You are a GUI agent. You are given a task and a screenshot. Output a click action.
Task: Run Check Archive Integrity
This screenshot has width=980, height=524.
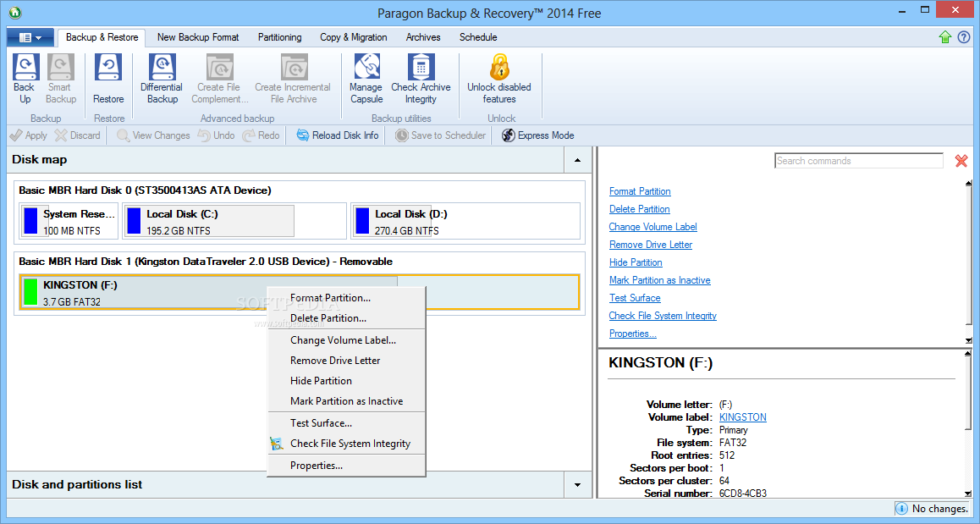pos(421,79)
